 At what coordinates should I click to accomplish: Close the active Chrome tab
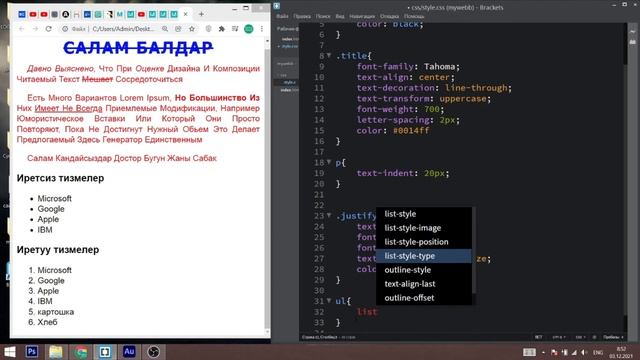pyautogui.click(x=185, y=14)
